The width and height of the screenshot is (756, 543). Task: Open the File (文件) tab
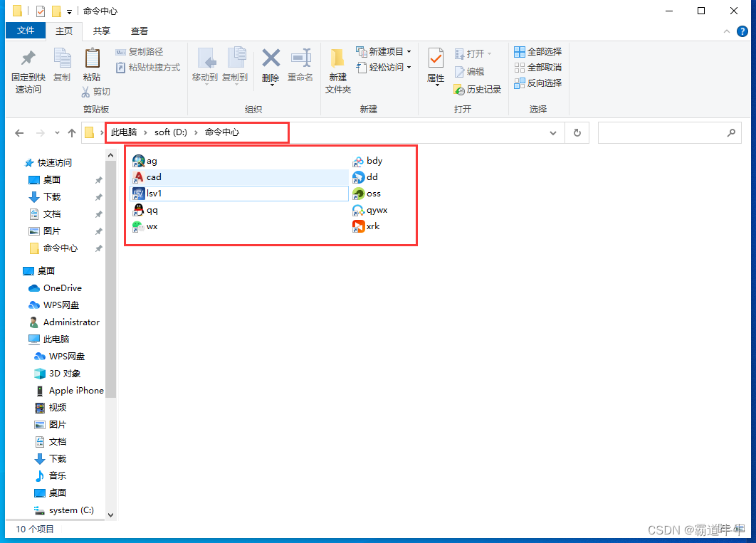26,31
